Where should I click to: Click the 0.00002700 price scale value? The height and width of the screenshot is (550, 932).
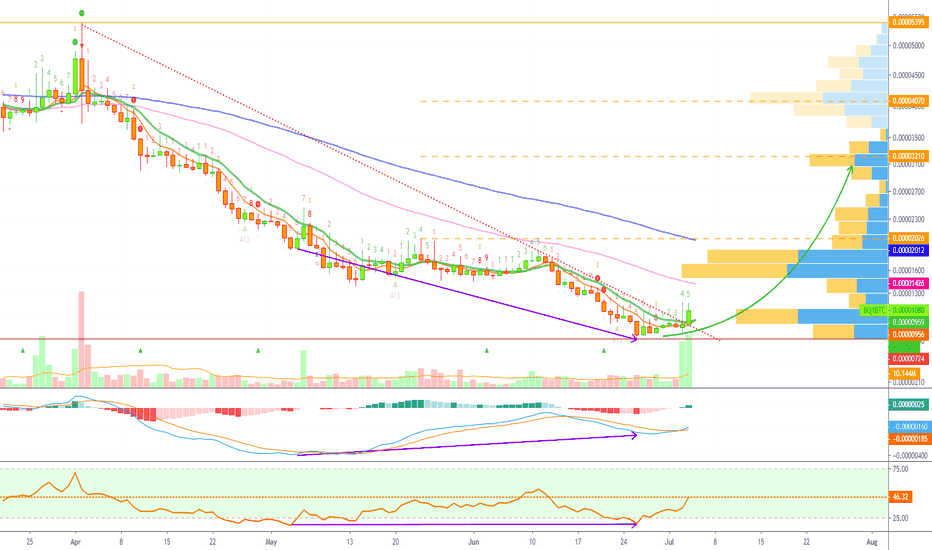(x=910, y=191)
